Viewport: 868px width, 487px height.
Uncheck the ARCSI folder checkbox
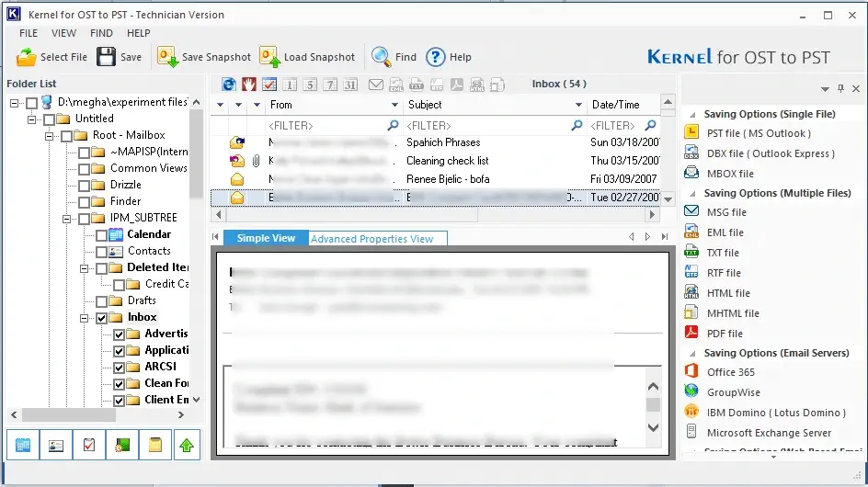click(119, 368)
